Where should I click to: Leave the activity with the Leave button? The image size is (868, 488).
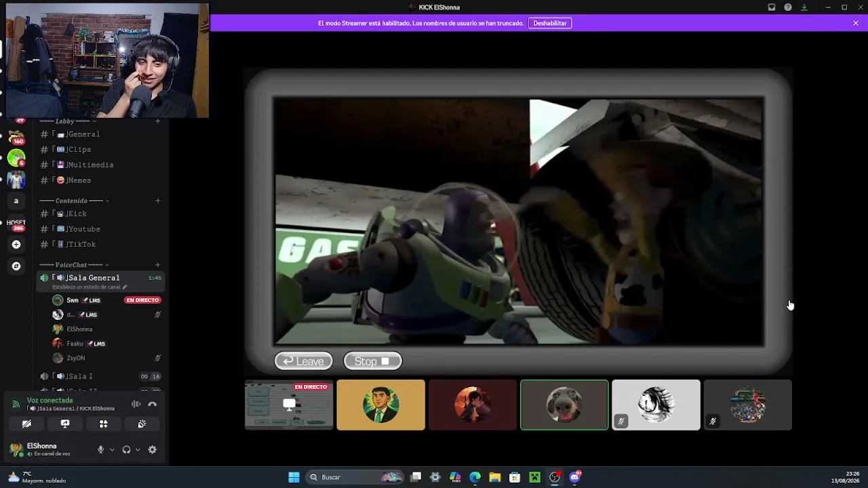[x=304, y=361]
